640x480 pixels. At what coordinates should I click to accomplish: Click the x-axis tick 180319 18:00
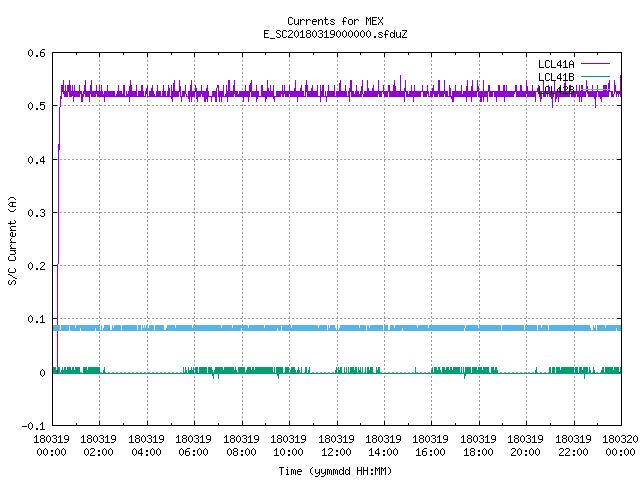478,446
